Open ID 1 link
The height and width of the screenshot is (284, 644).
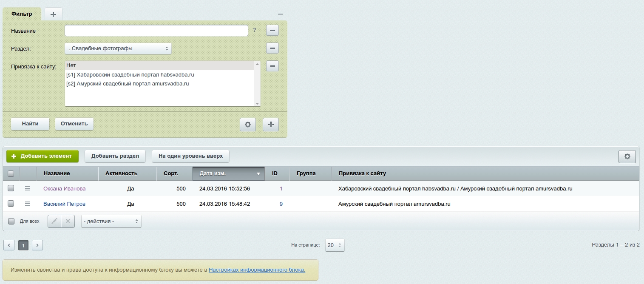click(x=281, y=188)
